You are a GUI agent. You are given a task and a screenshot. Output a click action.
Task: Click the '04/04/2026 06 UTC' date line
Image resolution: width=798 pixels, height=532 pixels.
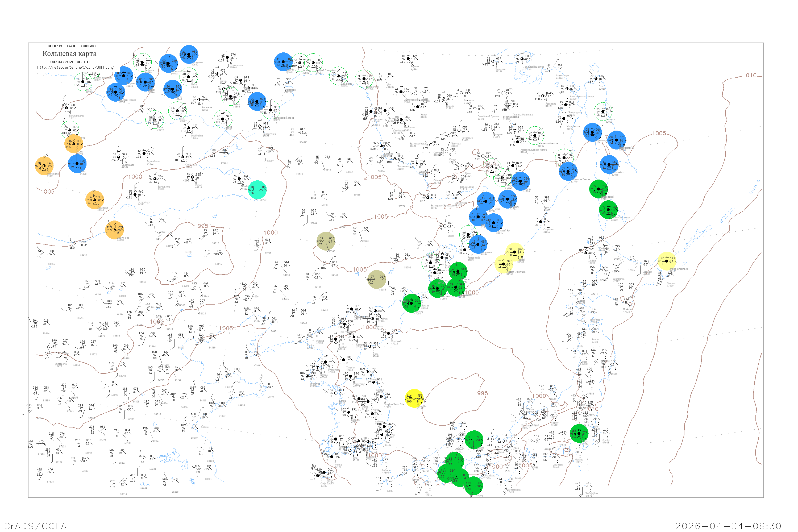[x=71, y=62]
